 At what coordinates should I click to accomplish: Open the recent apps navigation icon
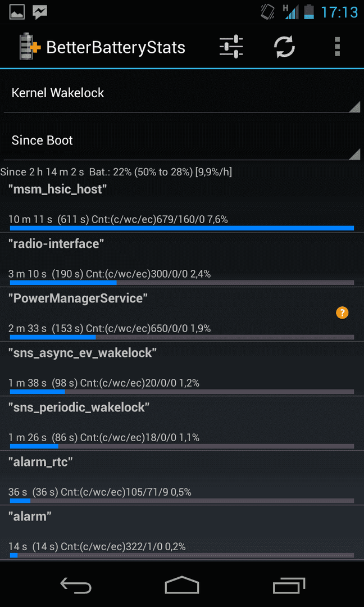[289, 585]
